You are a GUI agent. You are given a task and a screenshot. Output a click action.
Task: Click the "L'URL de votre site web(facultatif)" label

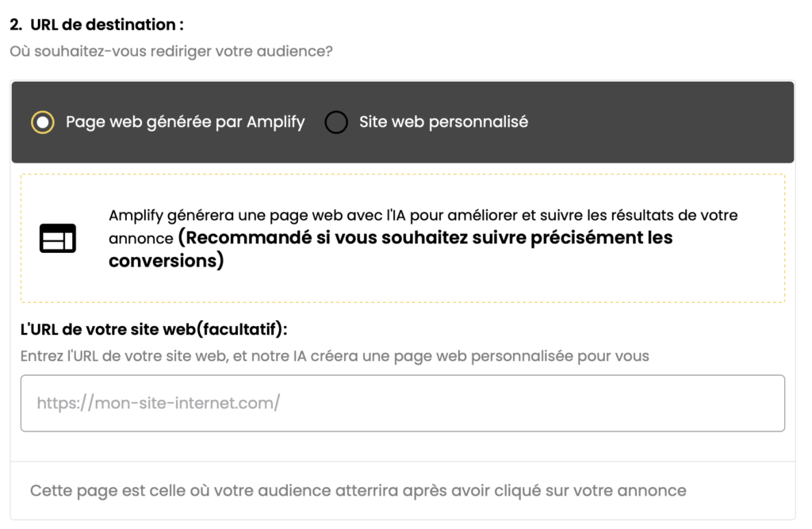(154, 329)
